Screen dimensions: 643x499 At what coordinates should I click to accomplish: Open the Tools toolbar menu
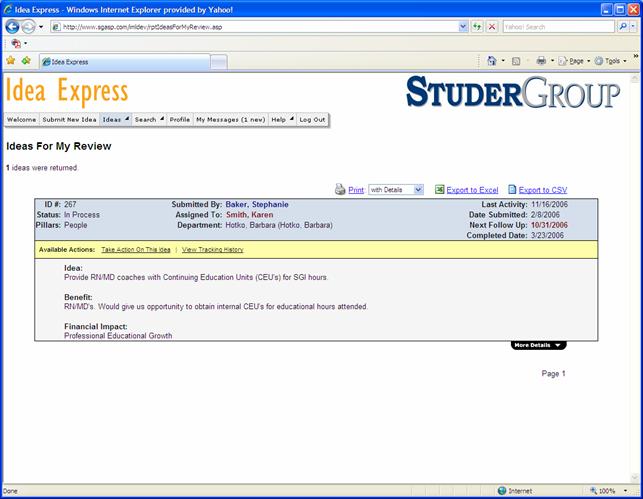(610, 61)
